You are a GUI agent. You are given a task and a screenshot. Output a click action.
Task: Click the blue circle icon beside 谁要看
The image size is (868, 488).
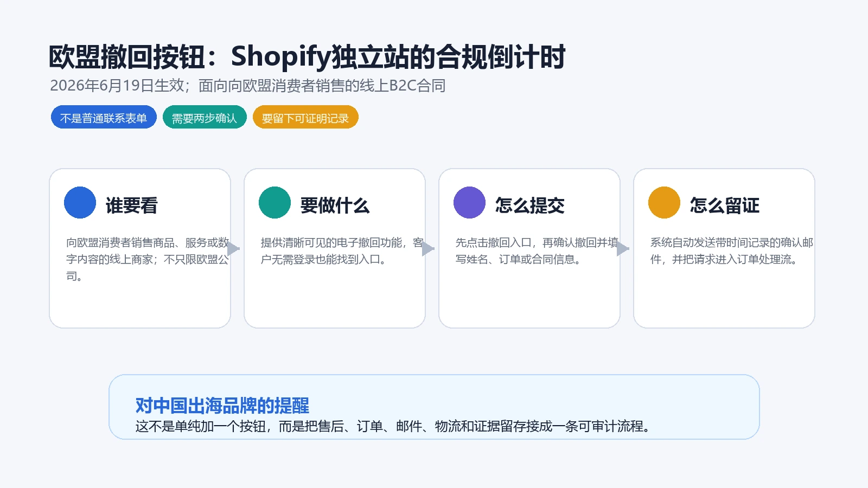tap(80, 203)
